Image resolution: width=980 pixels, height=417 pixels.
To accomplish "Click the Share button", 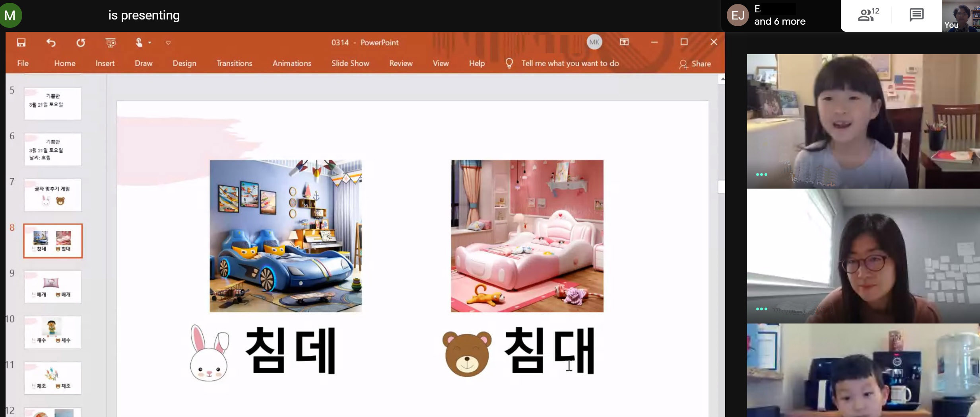I will [x=695, y=64].
